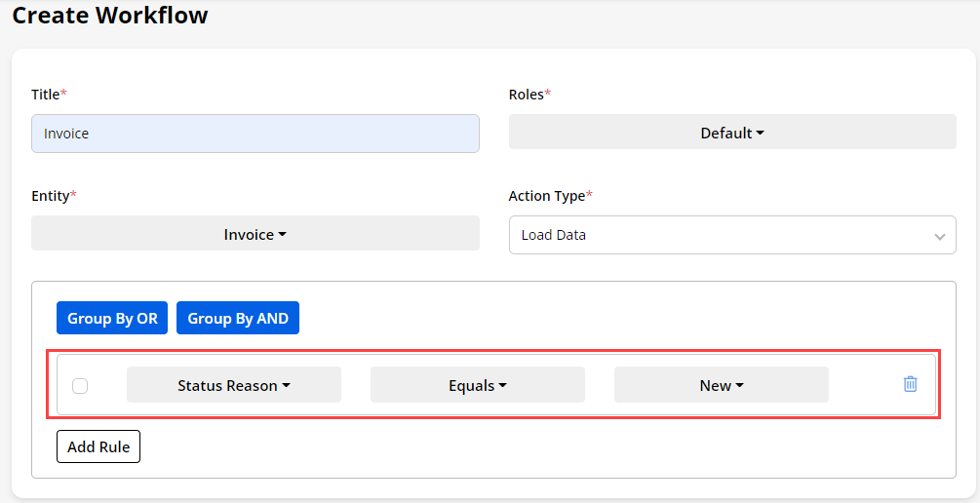
Task: Change the Equals operator dropdown
Action: (476, 385)
